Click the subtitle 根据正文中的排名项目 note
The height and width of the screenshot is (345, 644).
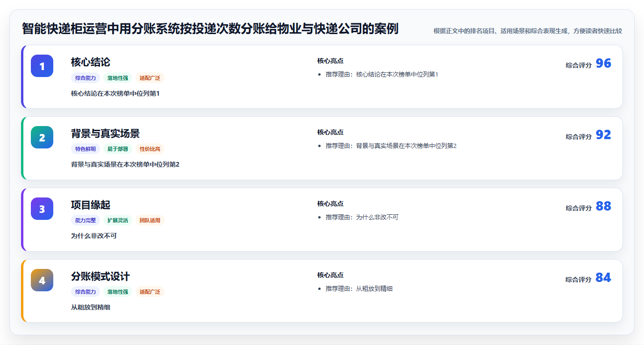(528, 31)
